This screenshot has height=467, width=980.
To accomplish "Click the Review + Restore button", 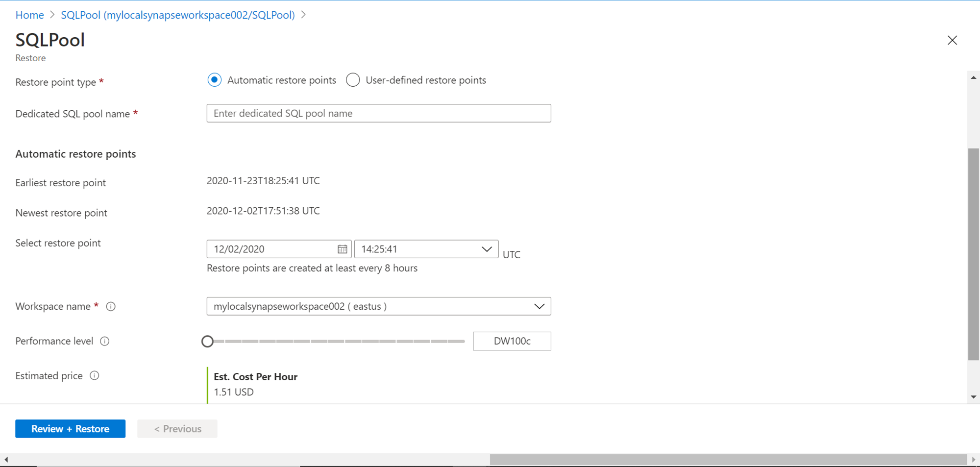I will 70,429.
